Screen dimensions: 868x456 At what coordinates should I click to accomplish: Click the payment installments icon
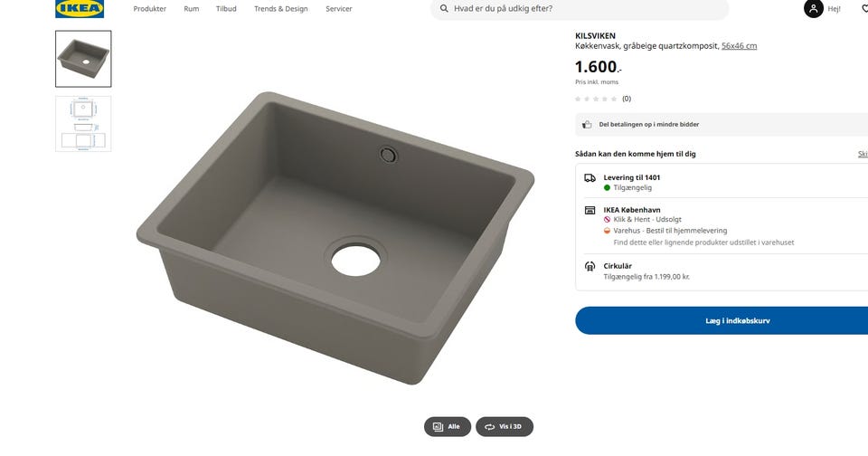(587, 125)
